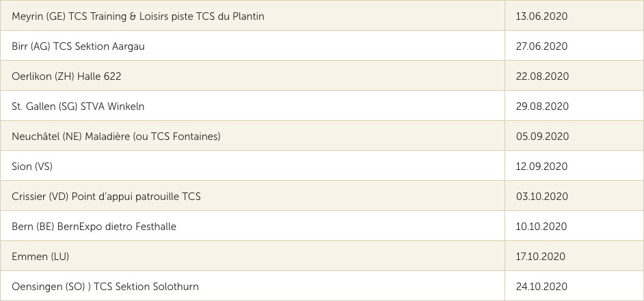
Task: Click the date 12.09.2020
Action: pos(542,167)
